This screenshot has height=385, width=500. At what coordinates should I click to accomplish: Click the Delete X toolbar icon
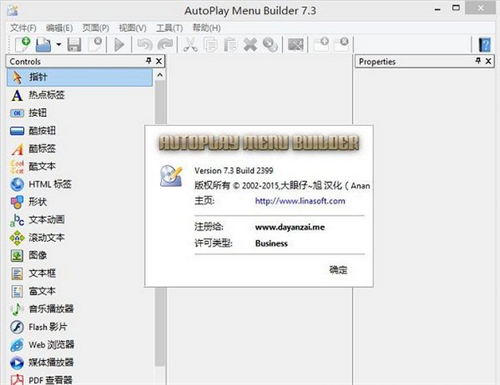coord(250,45)
